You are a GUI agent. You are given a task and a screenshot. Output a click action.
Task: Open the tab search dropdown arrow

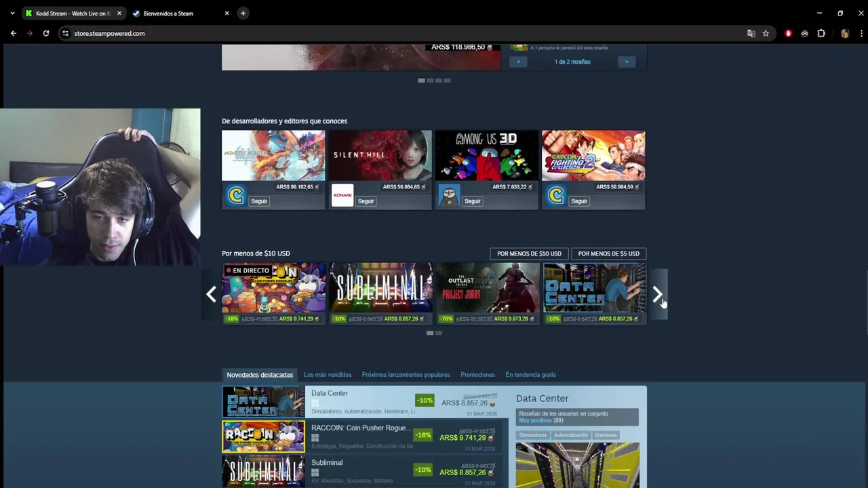pos(12,13)
